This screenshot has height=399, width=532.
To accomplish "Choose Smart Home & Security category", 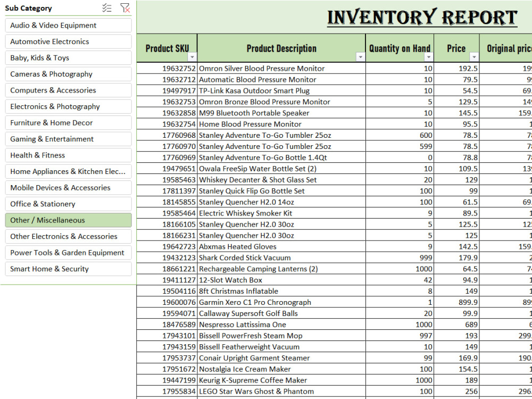I will click(68, 269).
